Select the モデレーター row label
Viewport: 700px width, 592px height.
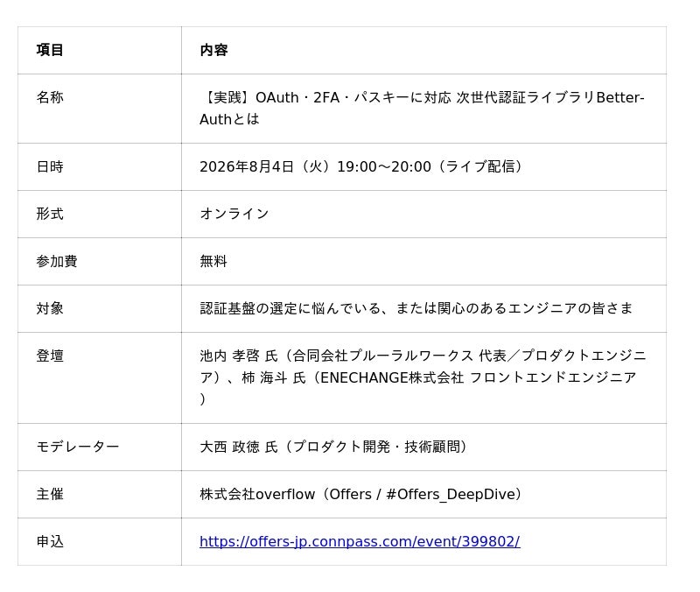[x=78, y=447]
